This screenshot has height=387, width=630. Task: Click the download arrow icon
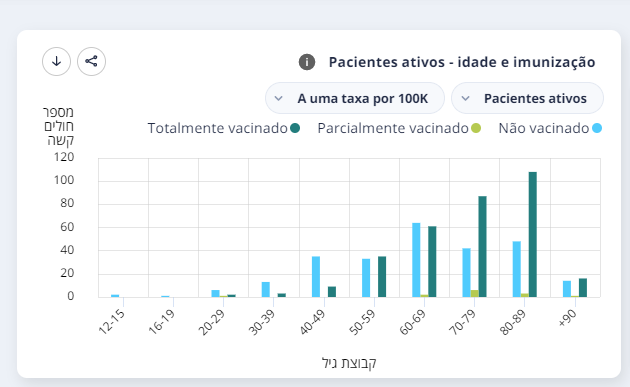pos(56,61)
